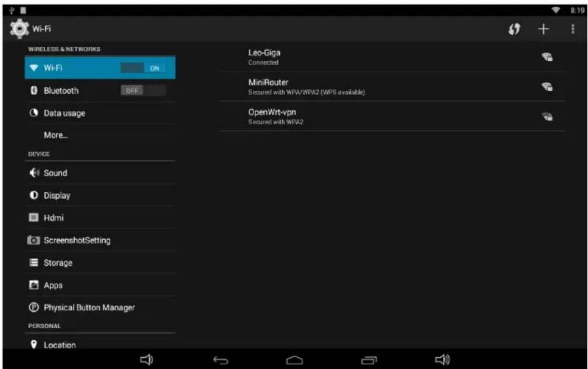Click the Physical Button Manager icon
This screenshot has height=369, width=588.
click(34, 308)
